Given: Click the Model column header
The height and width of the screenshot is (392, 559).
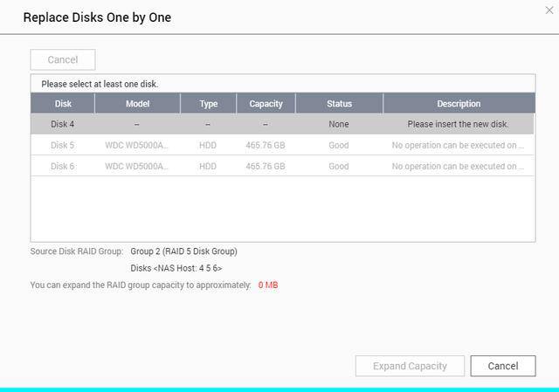Looking at the screenshot, I should pyautogui.click(x=137, y=104).
